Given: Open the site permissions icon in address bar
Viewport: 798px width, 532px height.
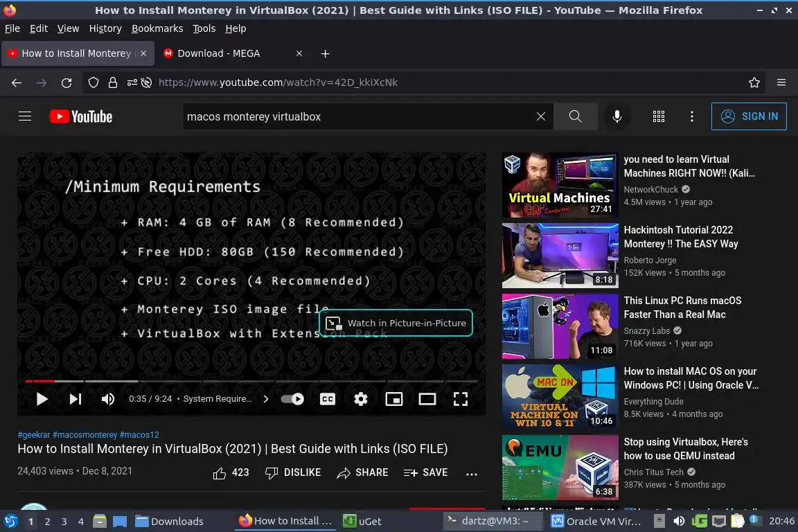Looking at the screenshot, I should [132, 82].
